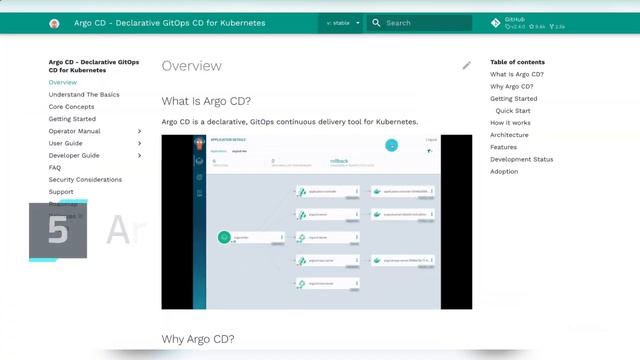Expand the Operator Manual section chevron
Screen dimensions: 640x360
point(139,131)
